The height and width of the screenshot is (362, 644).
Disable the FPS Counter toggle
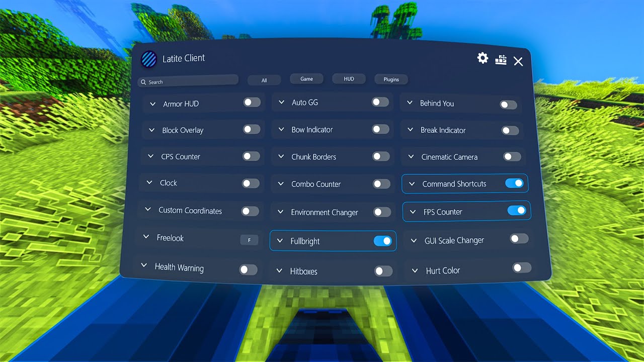[x=517, y=210]
